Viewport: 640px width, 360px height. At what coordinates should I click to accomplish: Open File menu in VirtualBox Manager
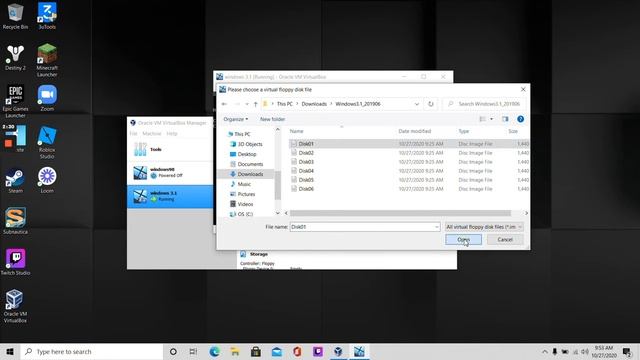pos(133,133)
